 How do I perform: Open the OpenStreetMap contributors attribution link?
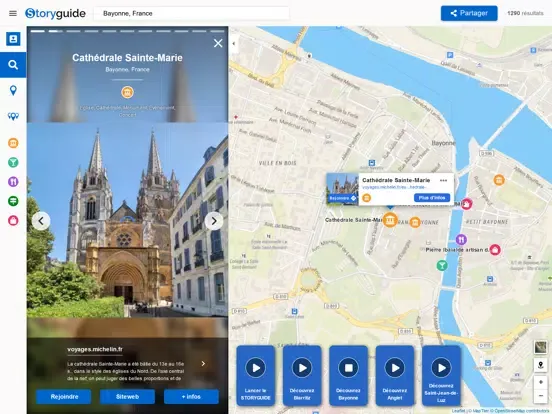(x=521, y=411)
